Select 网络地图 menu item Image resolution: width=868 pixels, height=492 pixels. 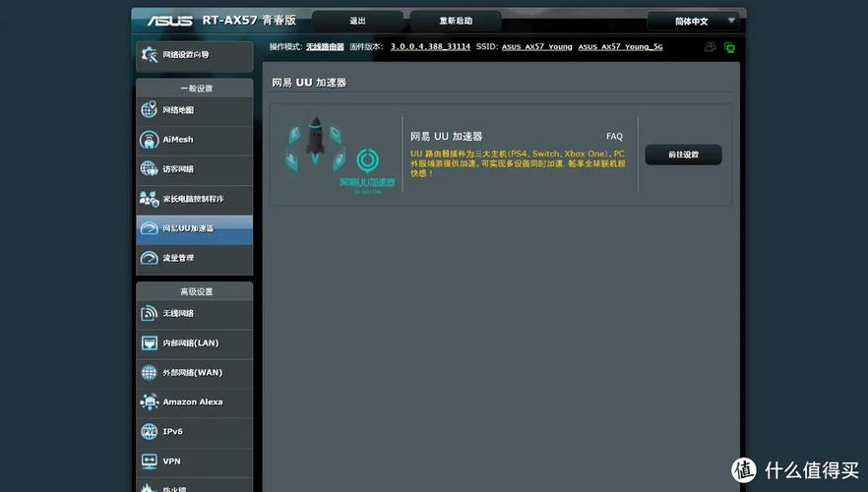pyautogui.click(x=194, y=110)
